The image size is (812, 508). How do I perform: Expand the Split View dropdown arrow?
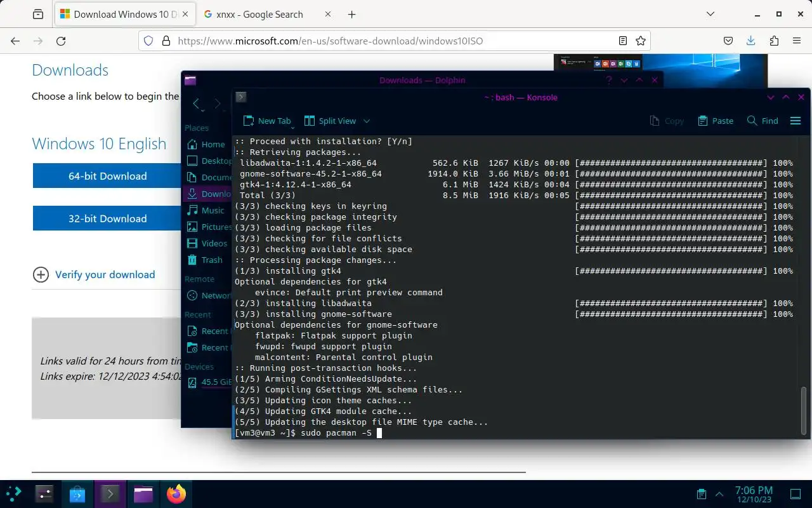(x=367, y=121)
